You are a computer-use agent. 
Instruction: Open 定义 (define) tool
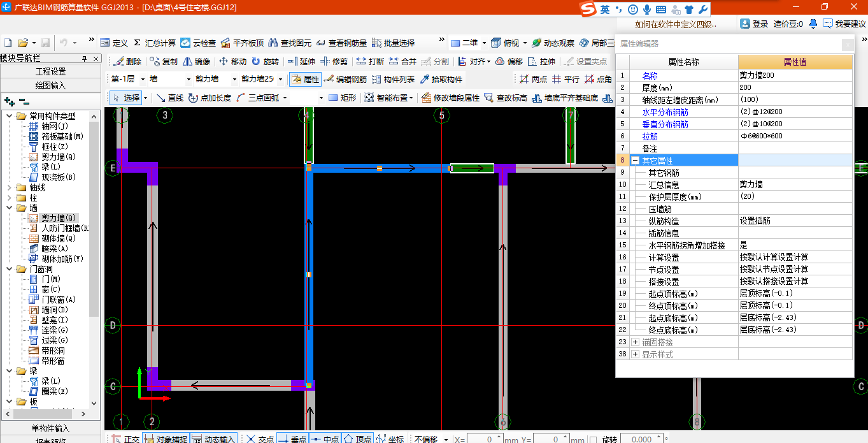pos(114,43)
